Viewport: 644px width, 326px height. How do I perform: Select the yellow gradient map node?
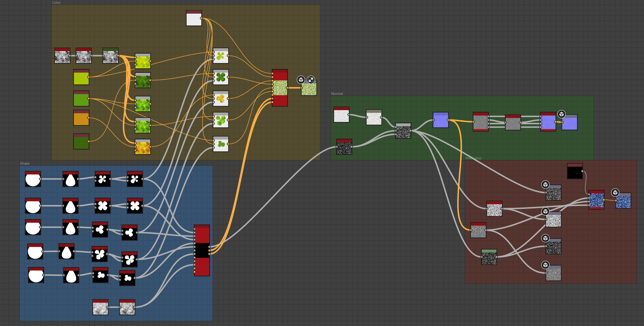tap(143, 61)
